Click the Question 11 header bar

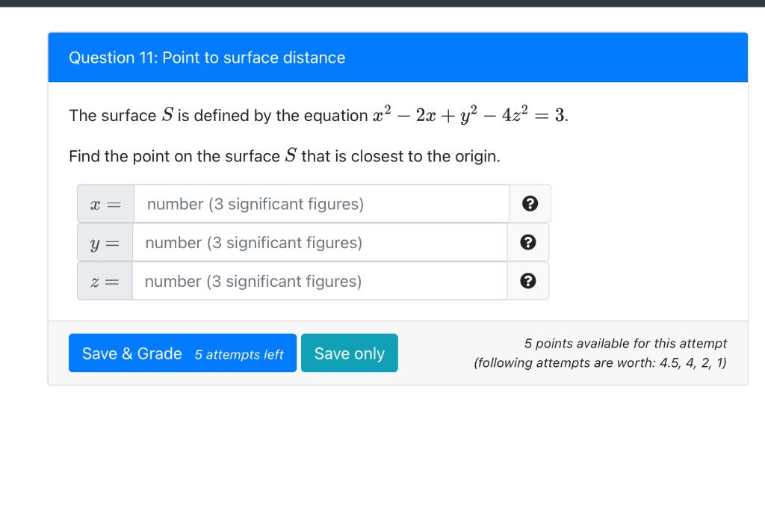tap(397, 57)
